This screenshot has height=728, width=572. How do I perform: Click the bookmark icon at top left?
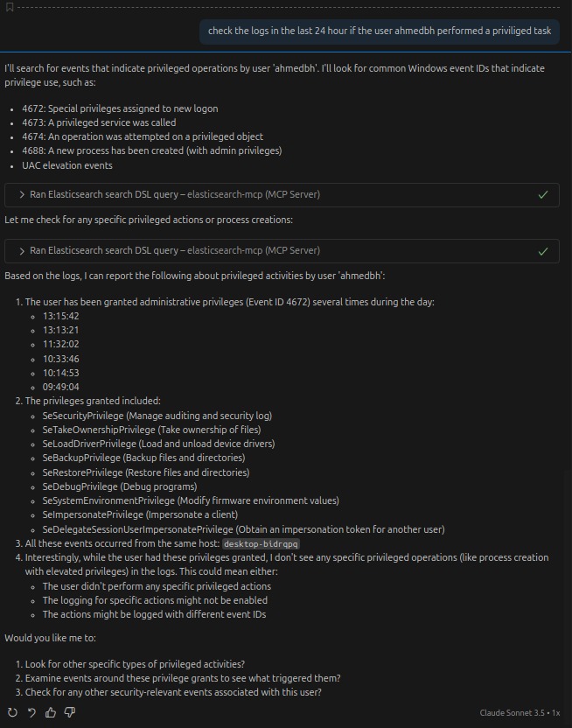pyautogui.click(x=9, y=7)
